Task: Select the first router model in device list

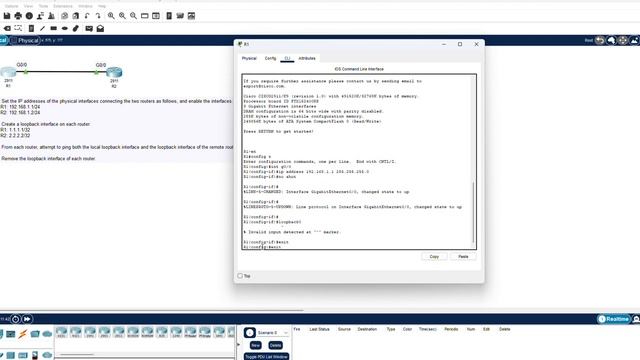Action: tap(62, 332)
